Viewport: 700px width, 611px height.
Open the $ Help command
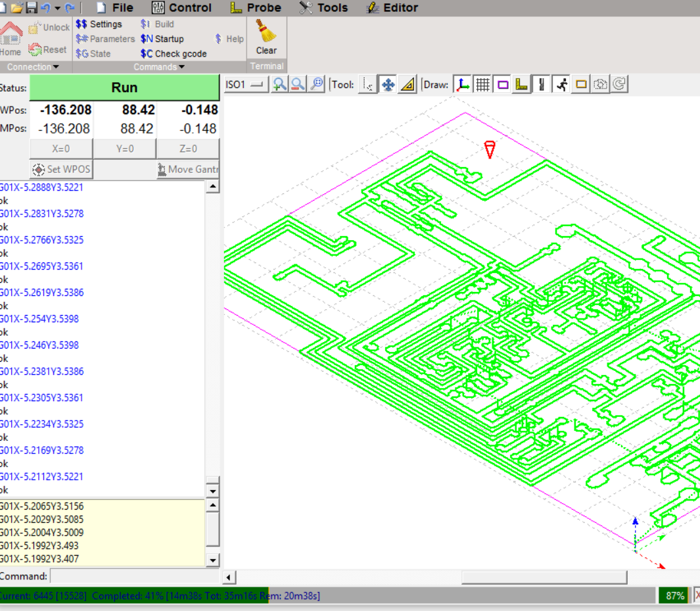point(229,39)
